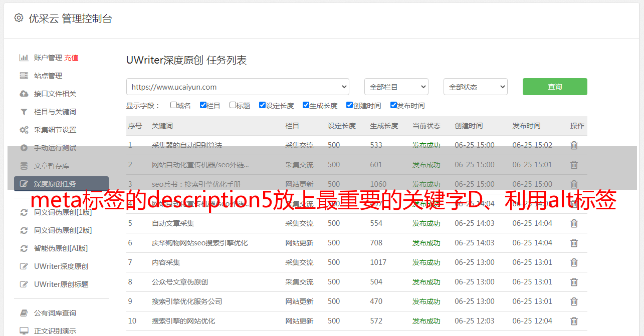644x336 pixels.
Task: Enable the 标题 field checkbox
Action: 233,105
